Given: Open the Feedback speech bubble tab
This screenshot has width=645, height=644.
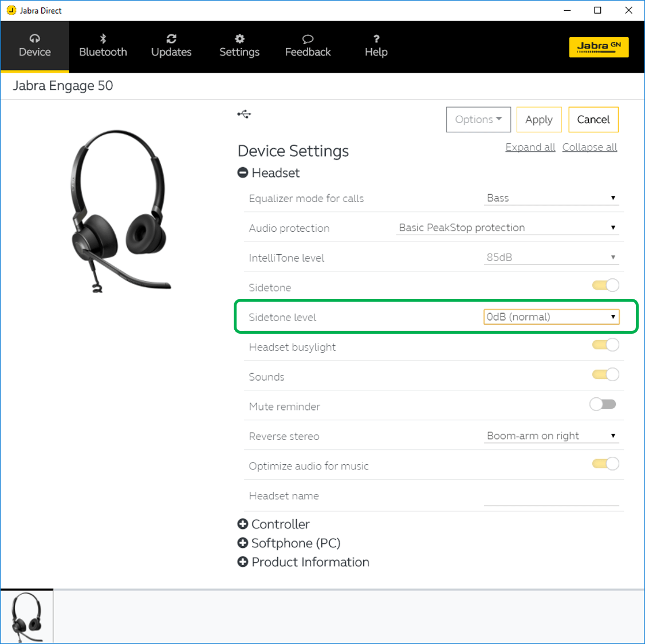Looking at the screenshot, I should (x=308, y=46).
